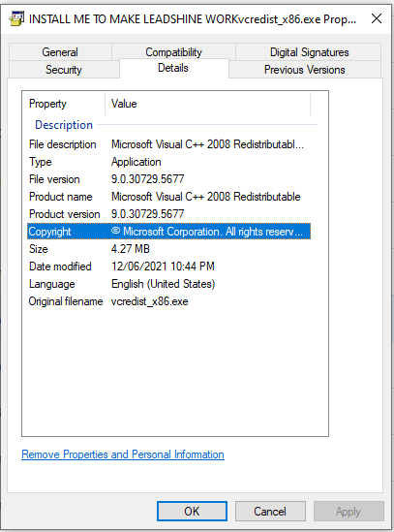Screen dimensions: 394x532
Task: Open the Digital Signatures tab
Action: tap(309, 52)
